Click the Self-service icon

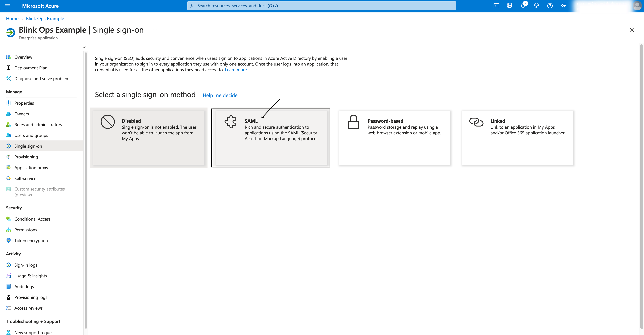point(9,178)
